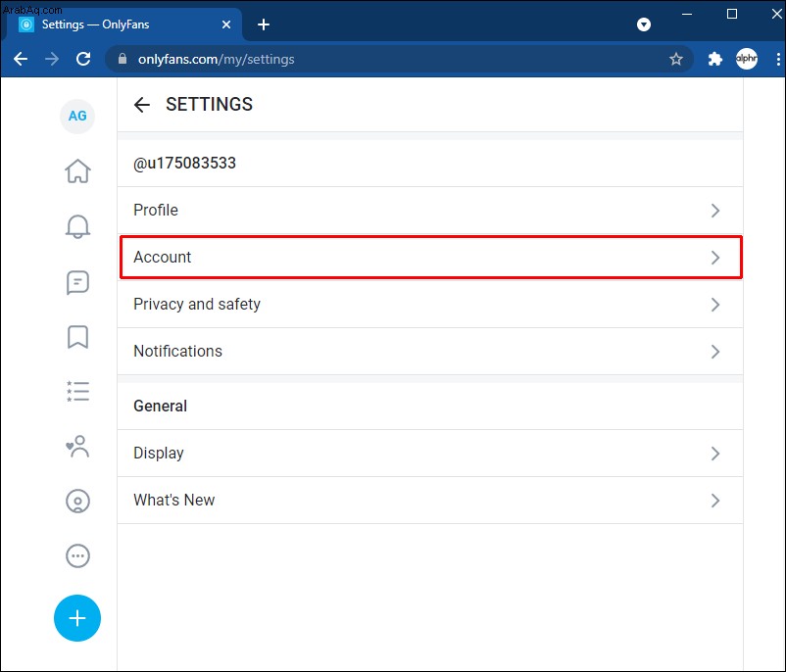Click the General section heading

pos(161,406)
